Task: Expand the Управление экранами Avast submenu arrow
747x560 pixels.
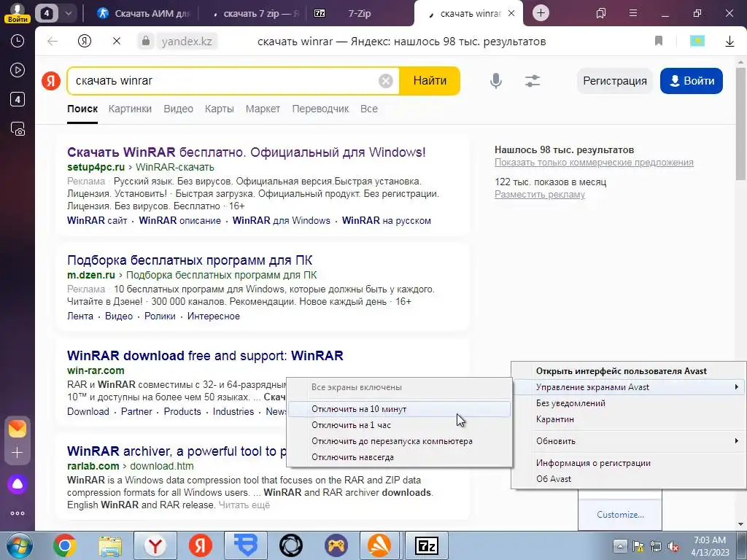Action: tap(737, 387)
